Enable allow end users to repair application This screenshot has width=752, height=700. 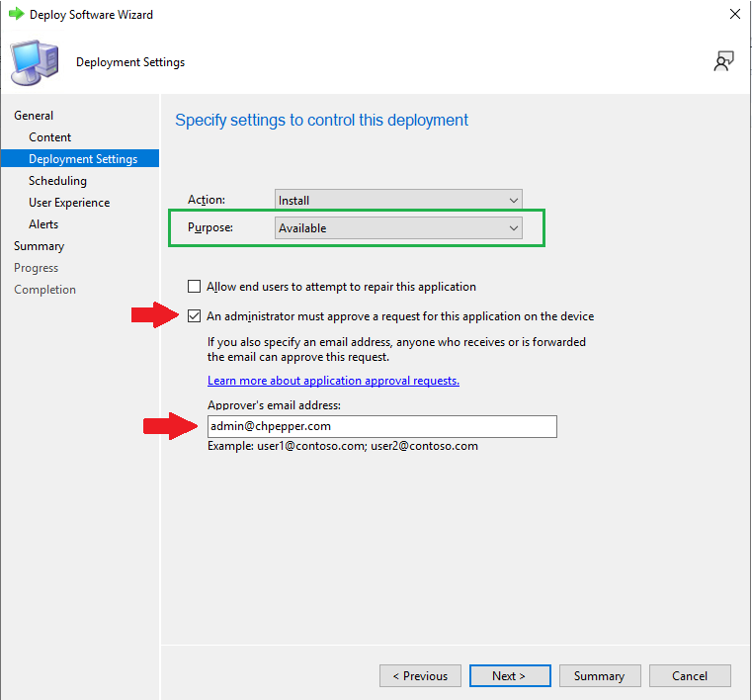click(195, 287)
